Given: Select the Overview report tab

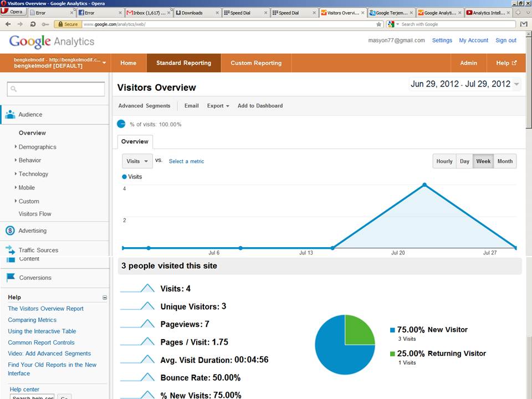Looking at the screenshot, I should pos(135,141).
